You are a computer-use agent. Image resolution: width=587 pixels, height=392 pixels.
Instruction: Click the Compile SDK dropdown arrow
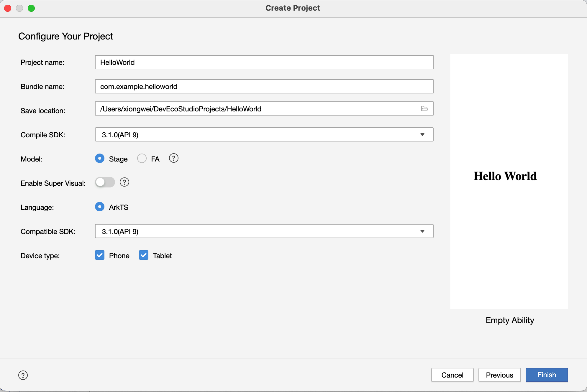click(x=422, y=134)
